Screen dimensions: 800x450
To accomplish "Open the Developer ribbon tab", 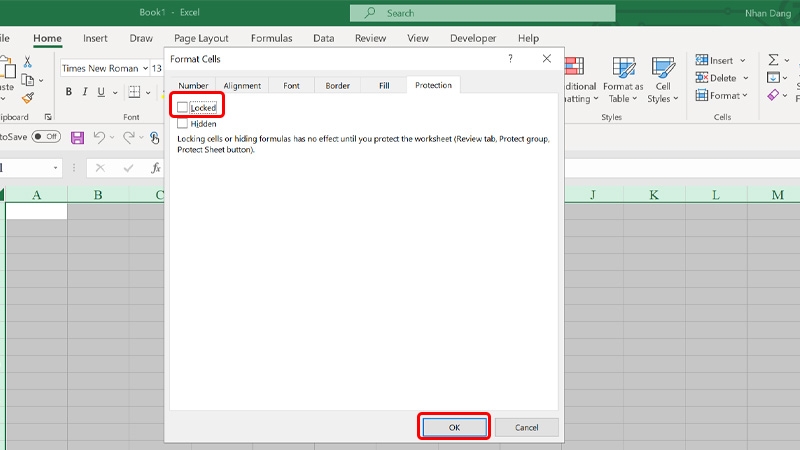I will pyautogui.click(x=473, y=38).
